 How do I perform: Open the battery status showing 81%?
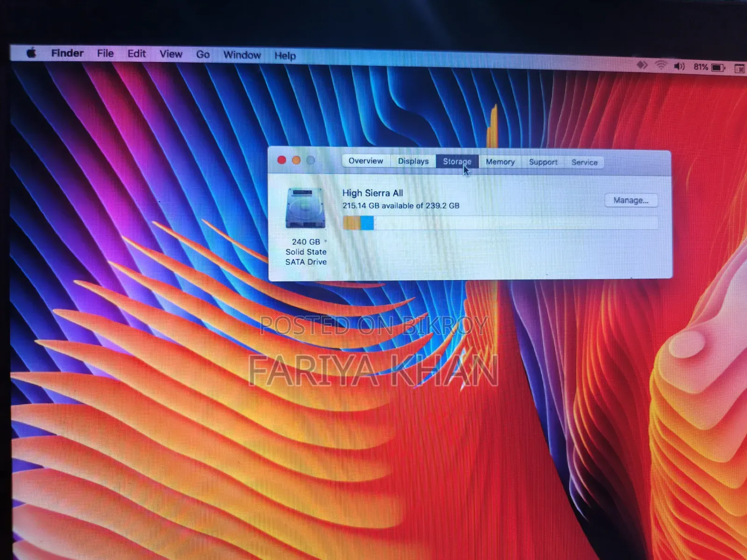(709, 67)
